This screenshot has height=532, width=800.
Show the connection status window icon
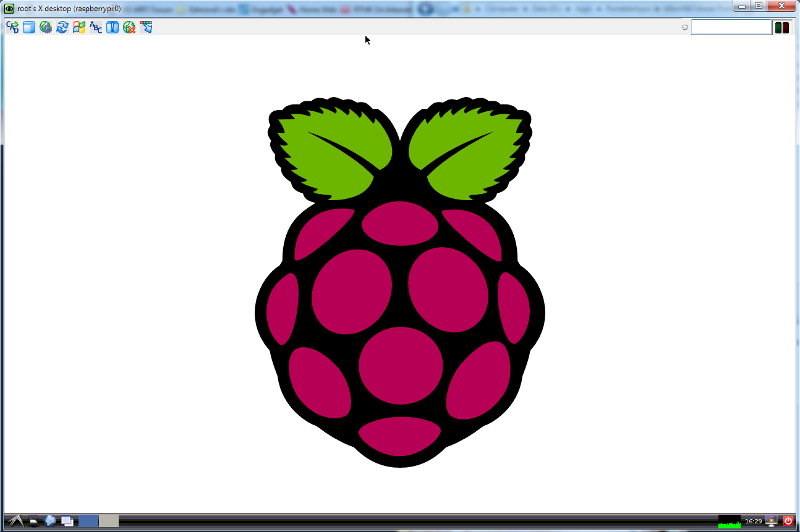[x=113, y=27]
